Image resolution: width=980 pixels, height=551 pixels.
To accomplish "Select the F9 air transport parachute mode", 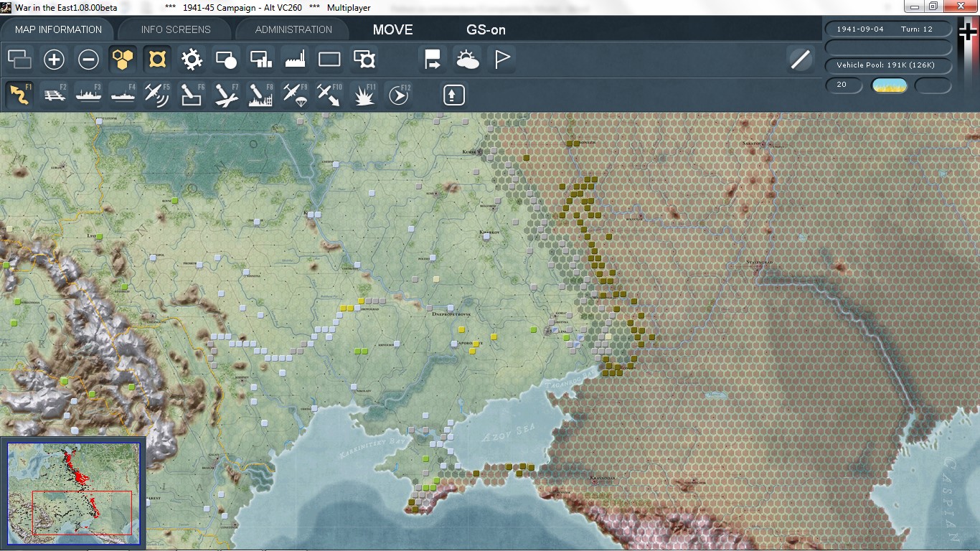I will [295, 95].
